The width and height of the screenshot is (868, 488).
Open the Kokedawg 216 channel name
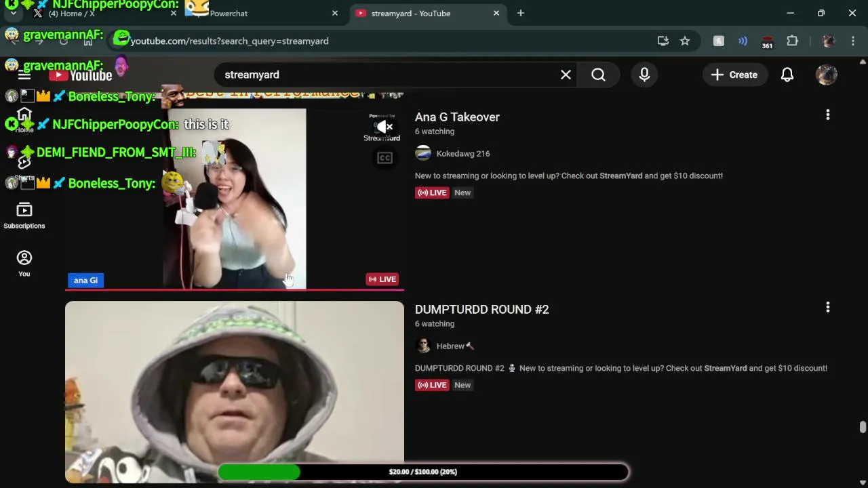[x=463, y=154]
